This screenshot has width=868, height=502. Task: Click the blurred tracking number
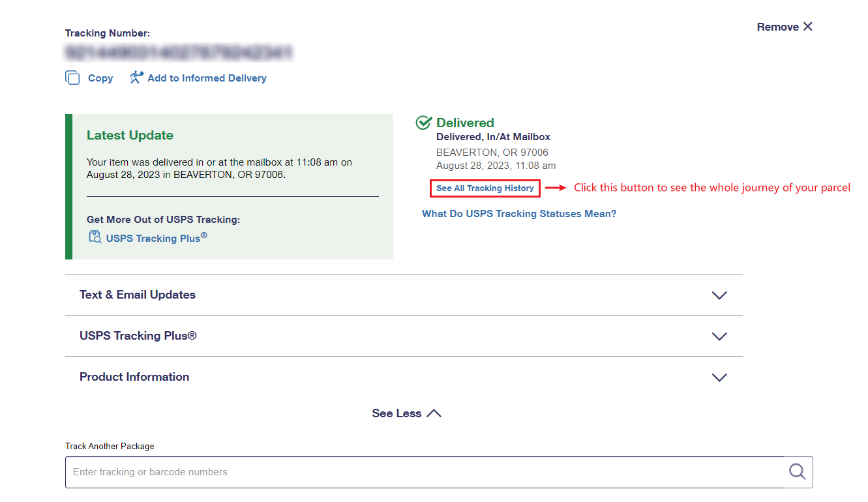tap(179, 52)
